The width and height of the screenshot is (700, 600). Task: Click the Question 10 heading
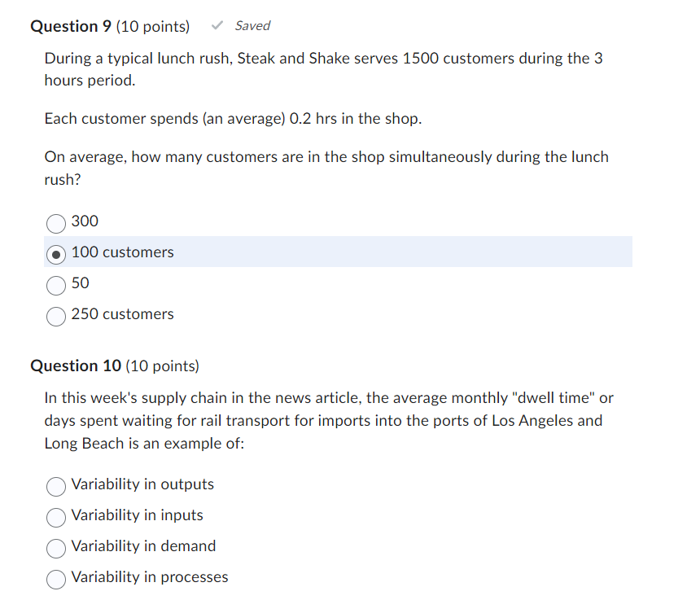[76, 366]
